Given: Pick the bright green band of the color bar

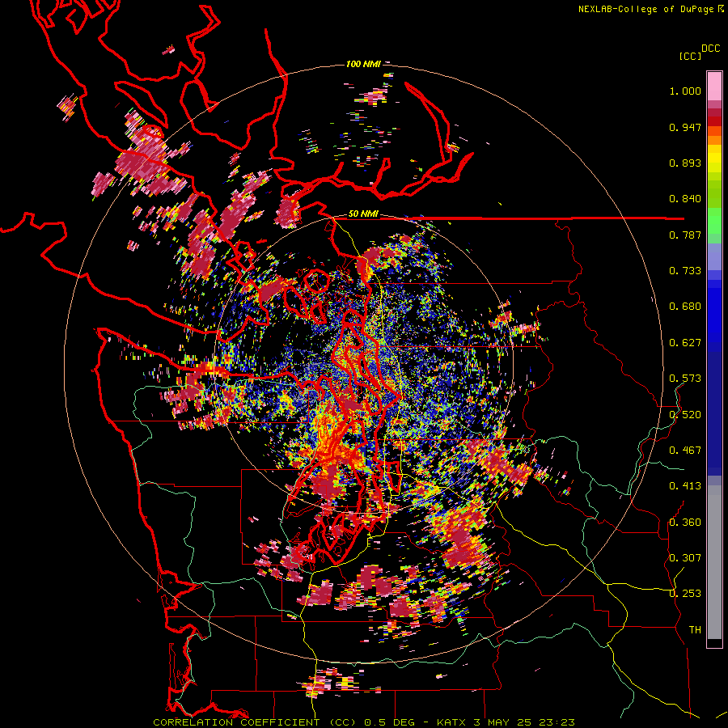Looking at the screenshot, I should (714, 221).
